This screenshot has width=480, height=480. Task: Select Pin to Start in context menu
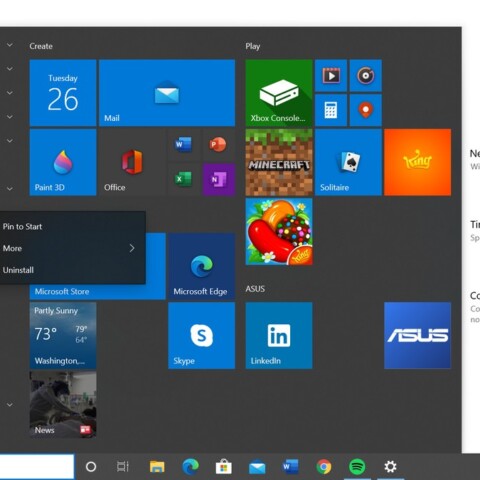[72, 227]
